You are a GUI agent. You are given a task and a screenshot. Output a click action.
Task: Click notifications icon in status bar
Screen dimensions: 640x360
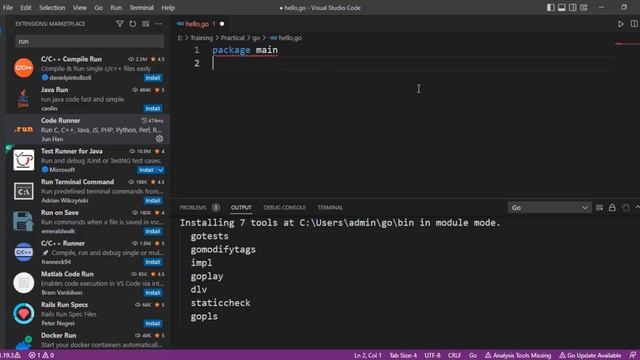(633, 356)
